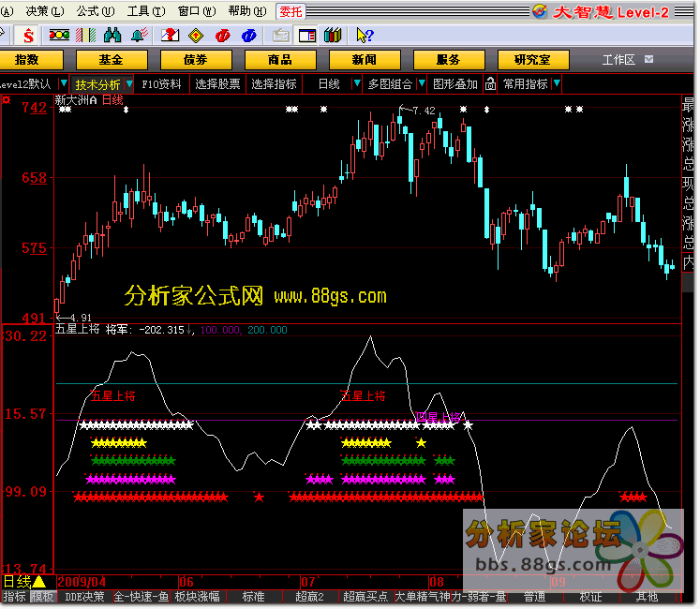Screen dimensions: 700x609
Task: Click the 商品 yellow button
Action: (x=280, y=59)
